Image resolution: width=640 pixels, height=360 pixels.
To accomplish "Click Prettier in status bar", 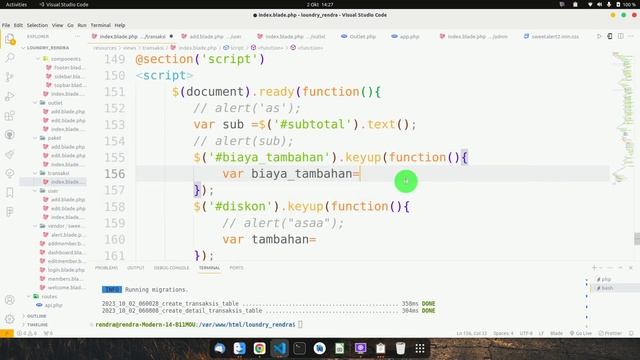I will click(609, 333).
